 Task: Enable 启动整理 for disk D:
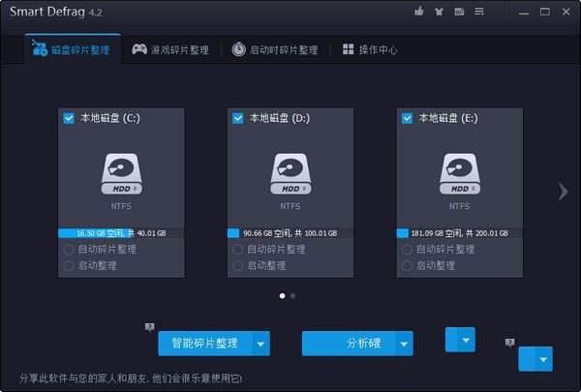[238, 265]
